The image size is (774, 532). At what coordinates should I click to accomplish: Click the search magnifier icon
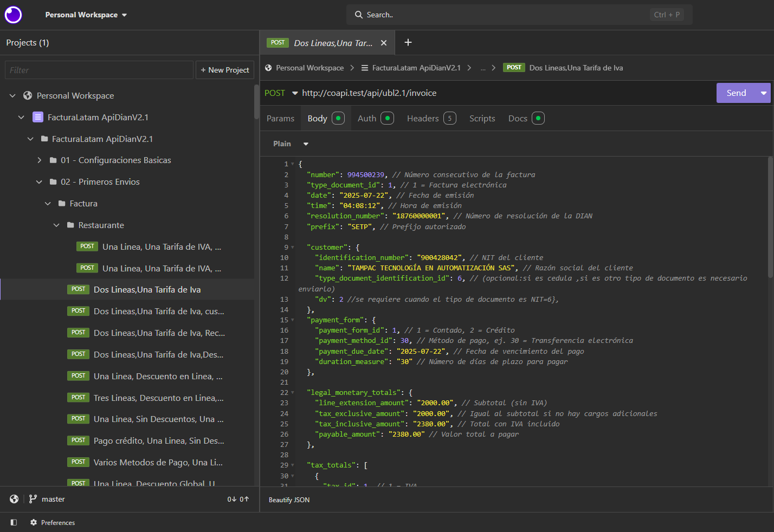click(x=358, y=15)
